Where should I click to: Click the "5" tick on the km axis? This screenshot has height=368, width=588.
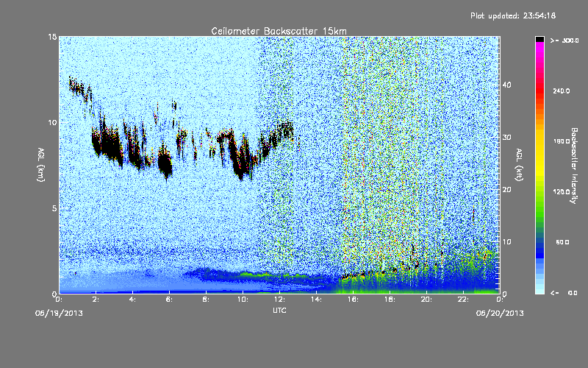(x=54, y=208)
